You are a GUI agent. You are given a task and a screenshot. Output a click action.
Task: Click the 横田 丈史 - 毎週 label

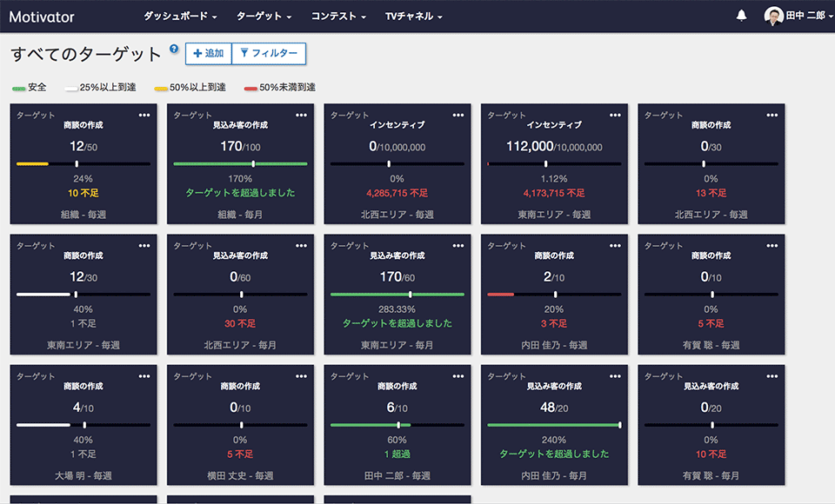(240, 476)
